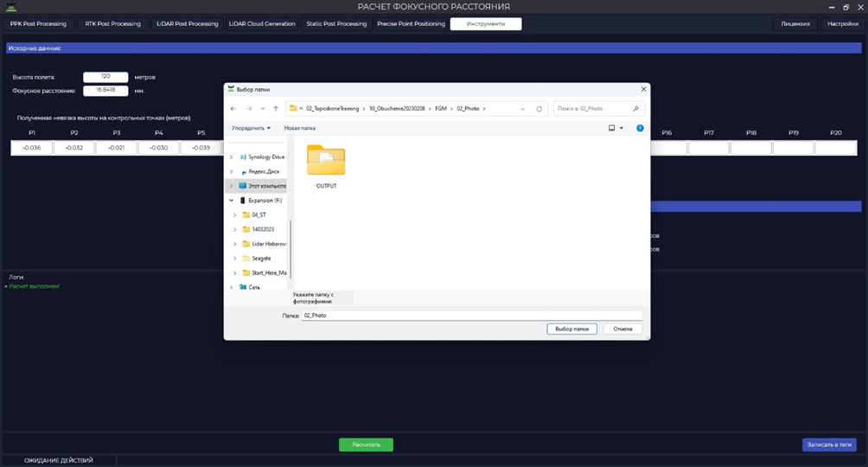This screenshot has width=868, height=467.
Task: Click P3 residual cell -0.021
Action: [116, 148]
